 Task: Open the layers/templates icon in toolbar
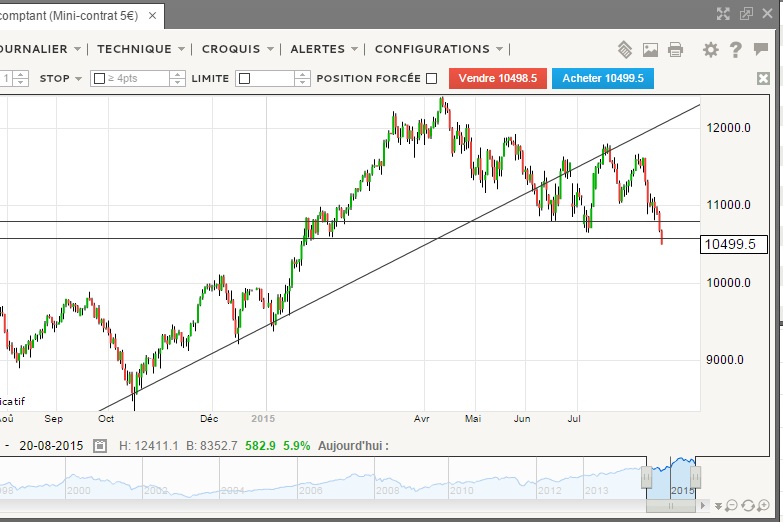[625, 49]
